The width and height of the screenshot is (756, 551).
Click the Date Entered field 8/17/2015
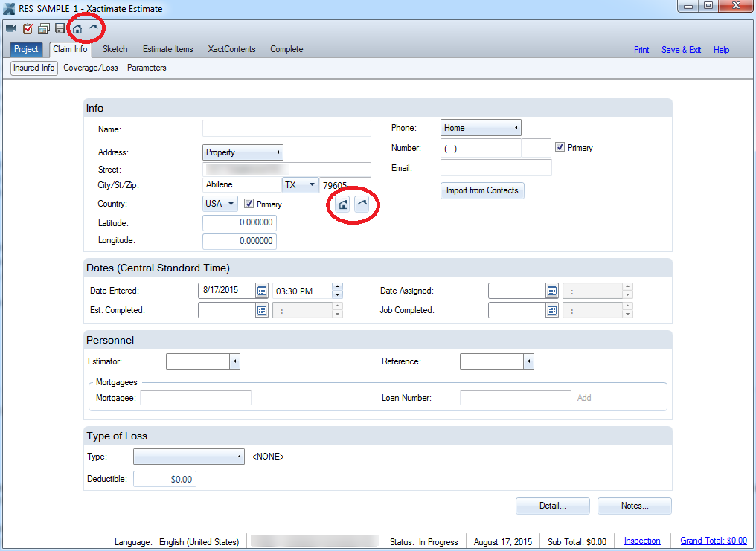(x=227, y=291)
